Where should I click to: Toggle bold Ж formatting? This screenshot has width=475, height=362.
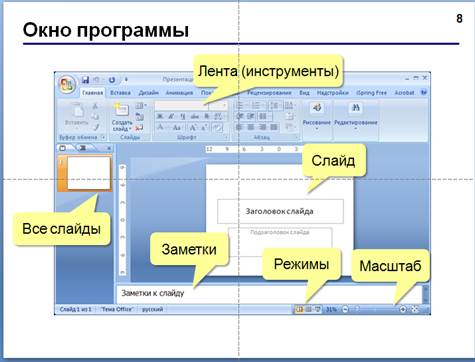tap(160, 116)
